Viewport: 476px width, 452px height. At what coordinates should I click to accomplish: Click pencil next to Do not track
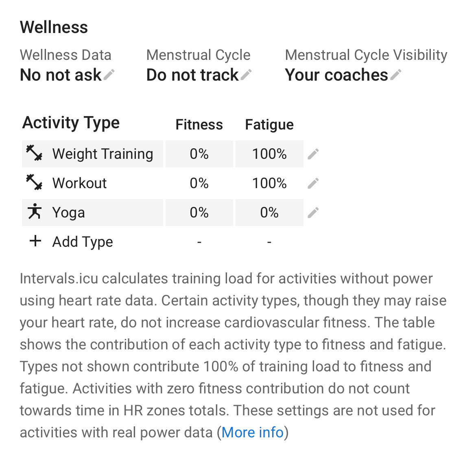[x=246, y=75]
